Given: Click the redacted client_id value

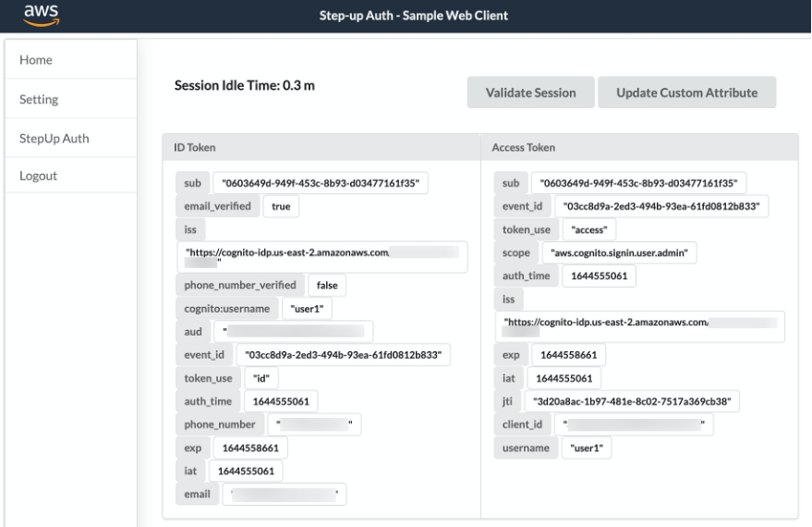Looking at the screenshot, I should pos(634,424).
